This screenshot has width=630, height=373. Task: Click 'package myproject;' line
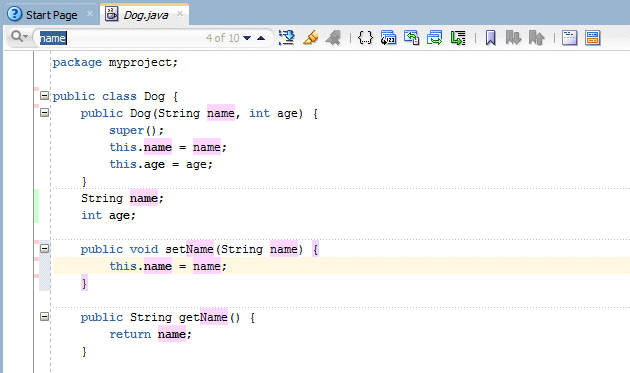pyautogui.click(x=115, y=63)
